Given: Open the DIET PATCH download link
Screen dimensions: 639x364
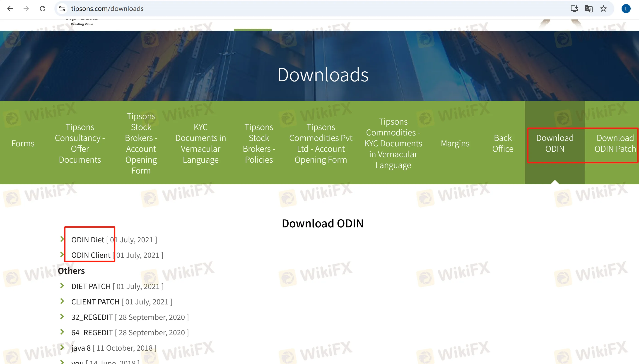Looking at the screenshot, I should click(91, 286).
